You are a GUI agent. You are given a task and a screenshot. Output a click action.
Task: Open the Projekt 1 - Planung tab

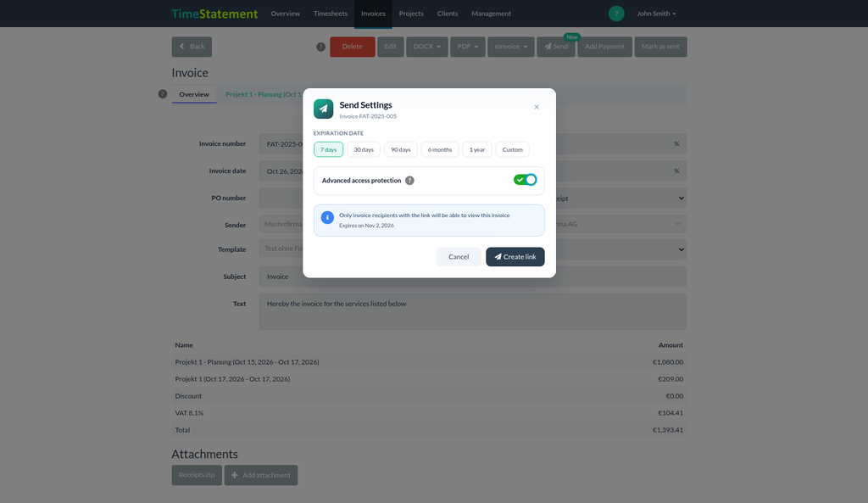(x=264, y=94)
